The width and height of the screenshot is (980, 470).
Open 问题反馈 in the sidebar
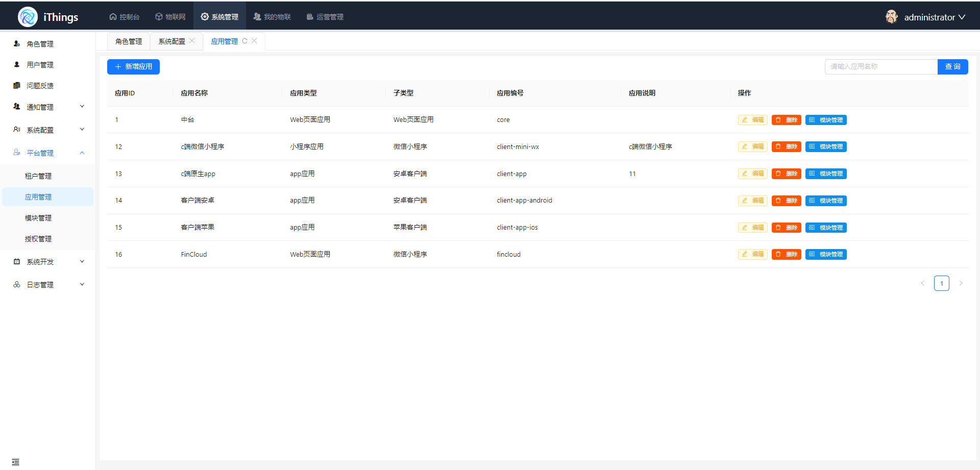pyautogui.click(x=40, y=86)
